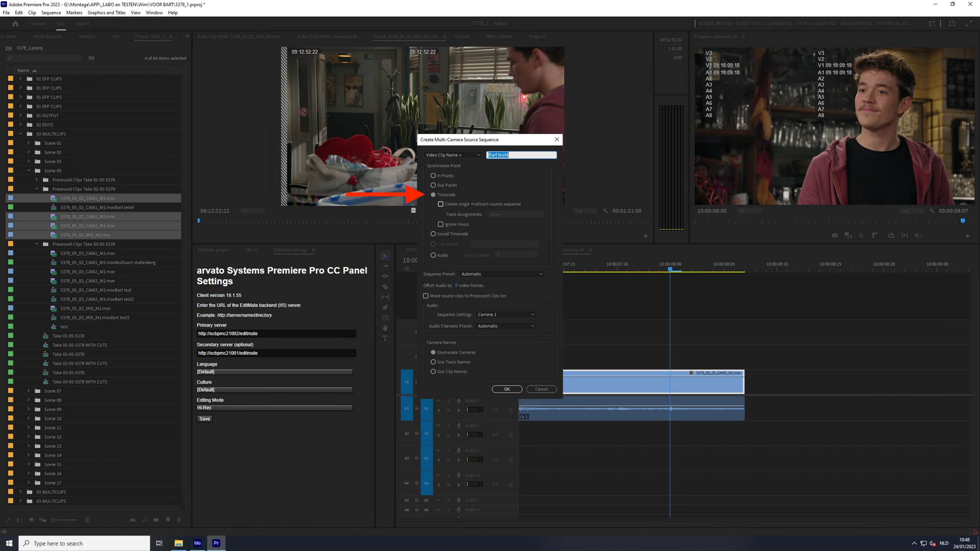This screenshot has height=551, width=980.
Task: Check Move source clips to Processed Clips bin
Action: tap(426, 296)
